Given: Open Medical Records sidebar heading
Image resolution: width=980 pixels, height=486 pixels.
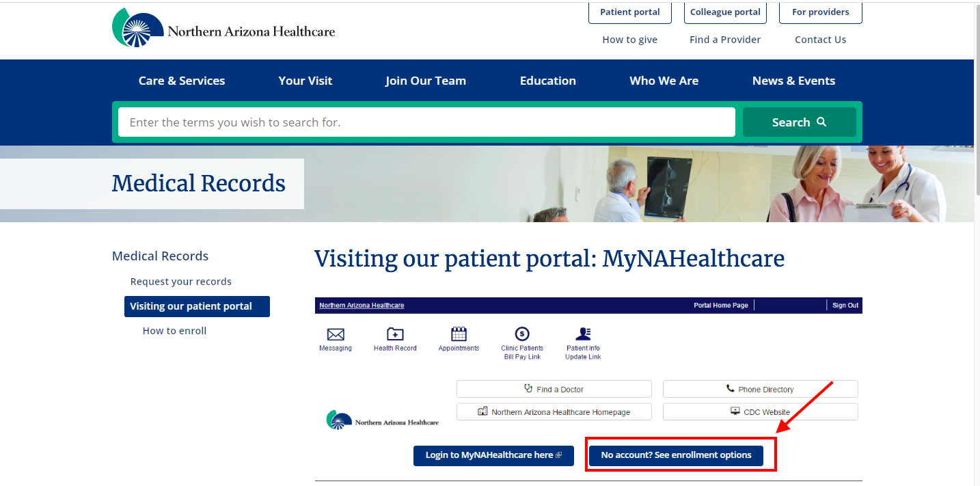Looking at the screenshot, I should pos(161,256).
